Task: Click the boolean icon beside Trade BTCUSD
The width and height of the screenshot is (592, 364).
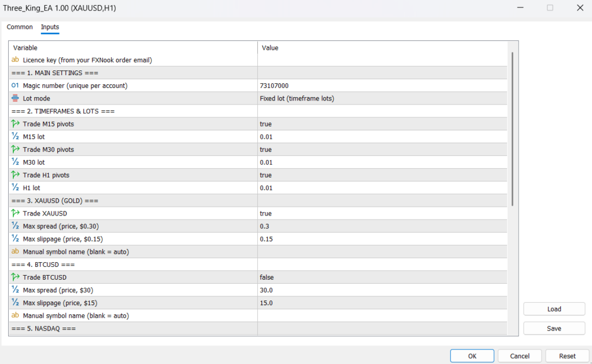Action: point(15,277)
